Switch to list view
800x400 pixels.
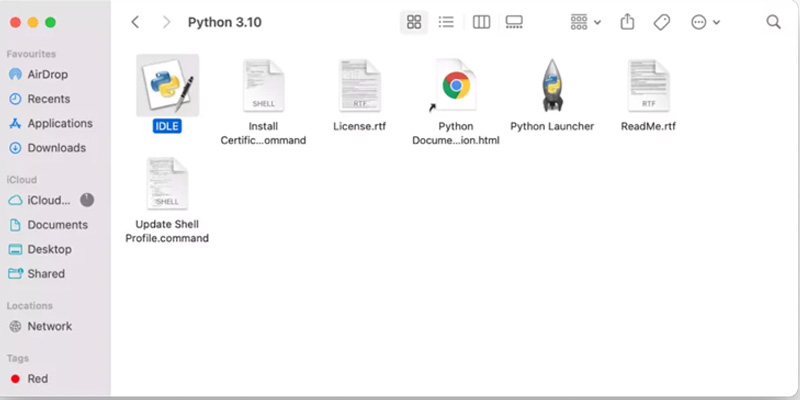coord(447,22)
